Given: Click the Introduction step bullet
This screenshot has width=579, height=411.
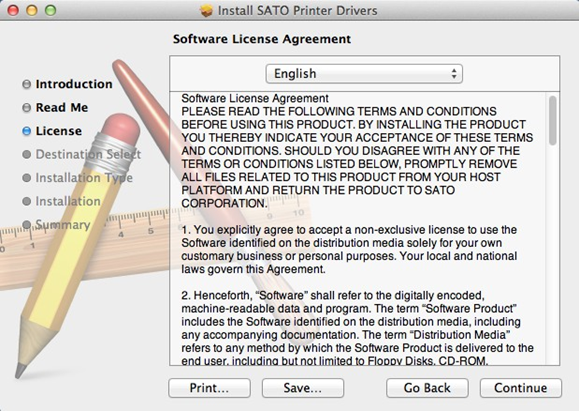Looking at the screenshot, I should [27, 84].
